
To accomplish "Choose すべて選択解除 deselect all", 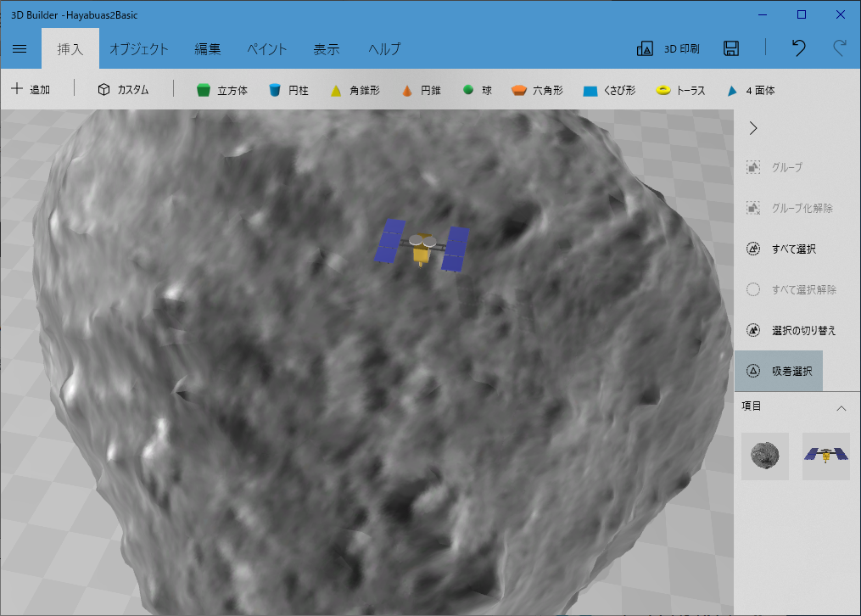I will point(791,289).
